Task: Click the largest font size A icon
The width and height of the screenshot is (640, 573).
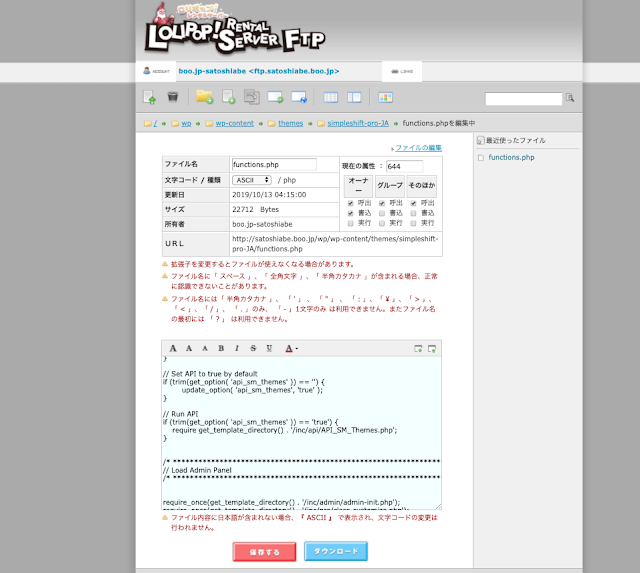Action: point(173,348)
